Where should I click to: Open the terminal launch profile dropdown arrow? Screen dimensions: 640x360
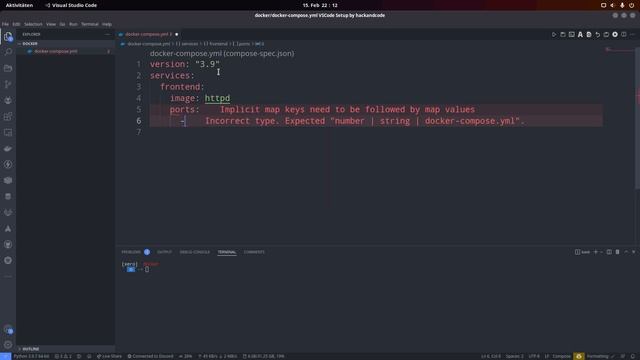click(x=601, y=252)
